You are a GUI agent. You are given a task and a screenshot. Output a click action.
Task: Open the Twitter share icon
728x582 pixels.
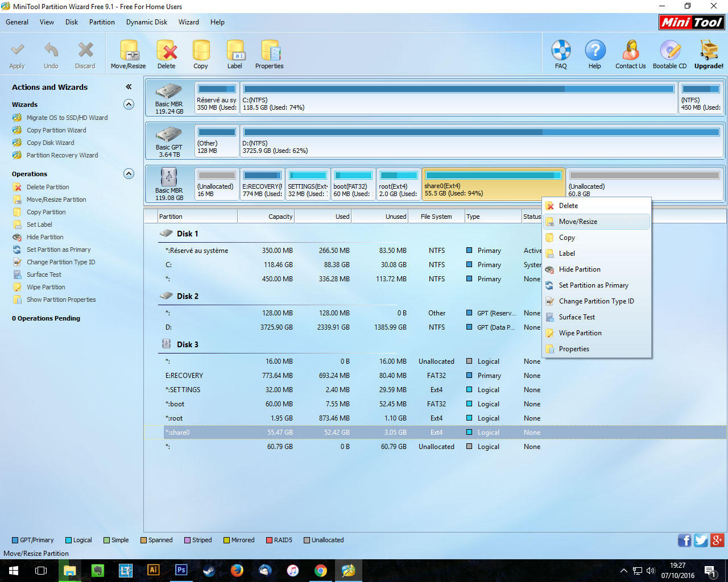(x=701, y=540)
